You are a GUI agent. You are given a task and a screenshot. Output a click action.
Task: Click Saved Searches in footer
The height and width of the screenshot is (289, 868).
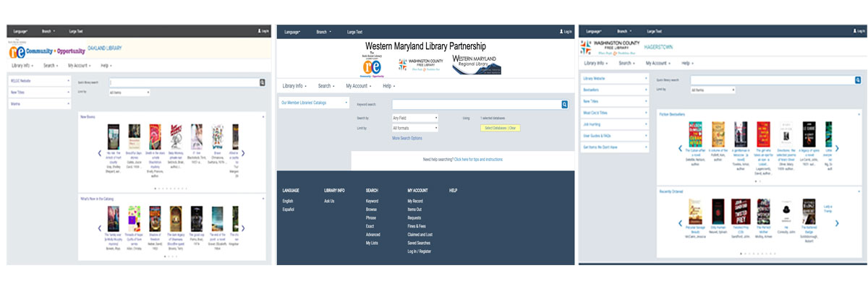420,243
